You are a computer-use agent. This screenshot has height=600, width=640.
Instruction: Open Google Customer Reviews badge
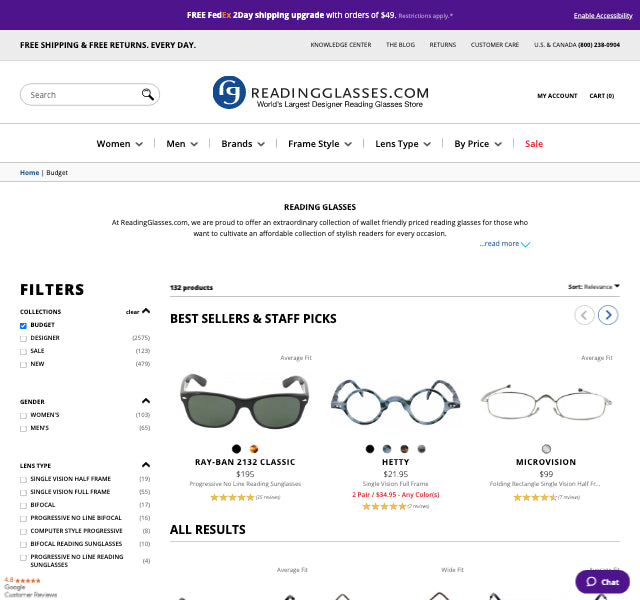[x=31, y=587]
